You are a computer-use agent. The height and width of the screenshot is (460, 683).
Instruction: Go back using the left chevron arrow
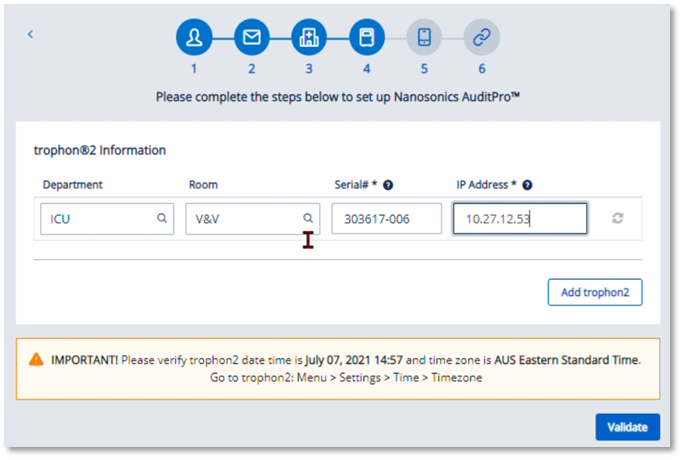30,34
